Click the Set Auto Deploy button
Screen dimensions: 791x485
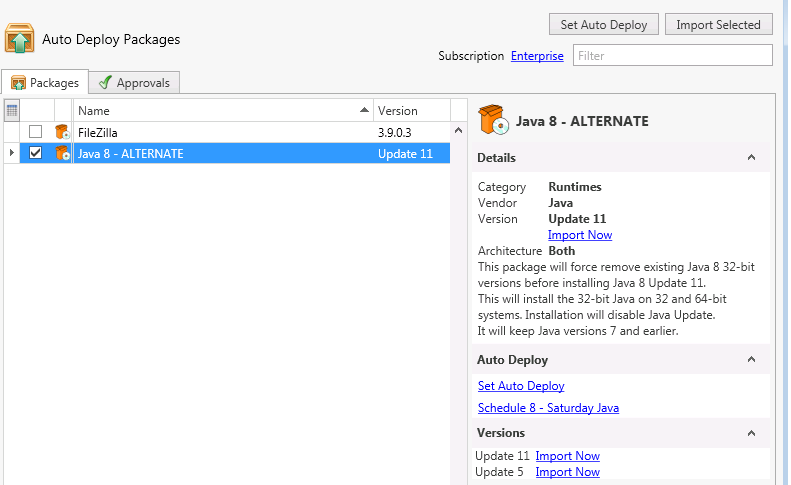click(x=603, y=24)
